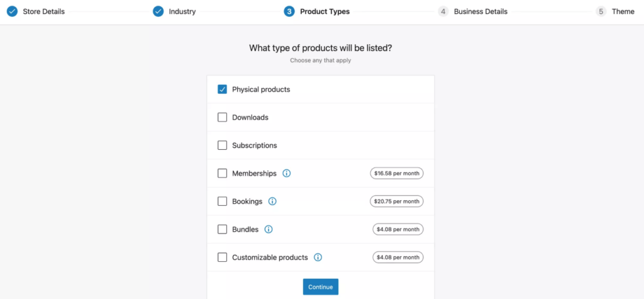Click the $16.58 per month price badge

[397, 173]
